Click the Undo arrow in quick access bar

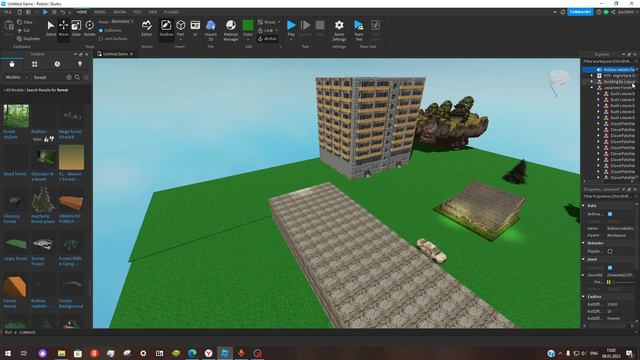tap(63, 12)
